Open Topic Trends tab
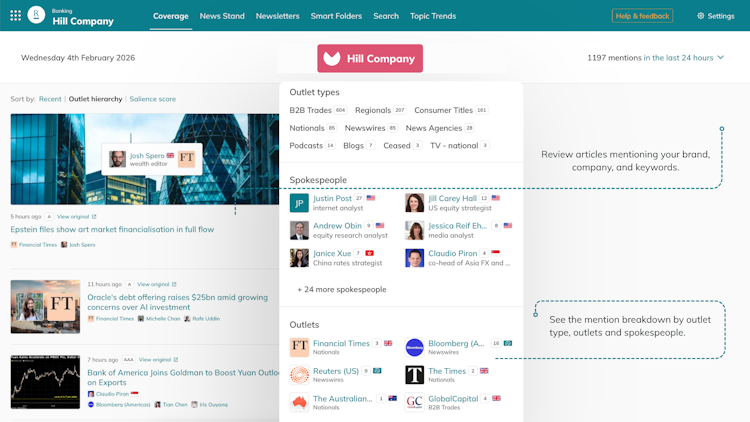Screen dimensions: 750x422 (433, 16)
